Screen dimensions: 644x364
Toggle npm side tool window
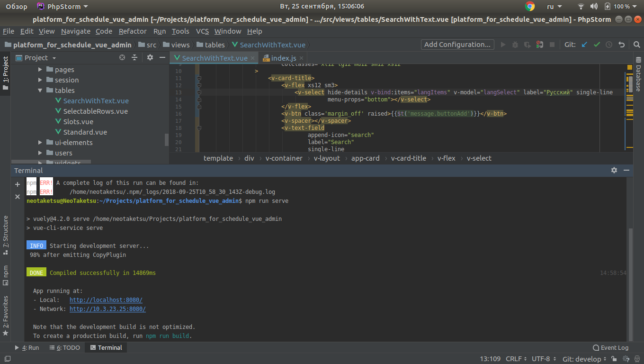click(x=5, y=275)
